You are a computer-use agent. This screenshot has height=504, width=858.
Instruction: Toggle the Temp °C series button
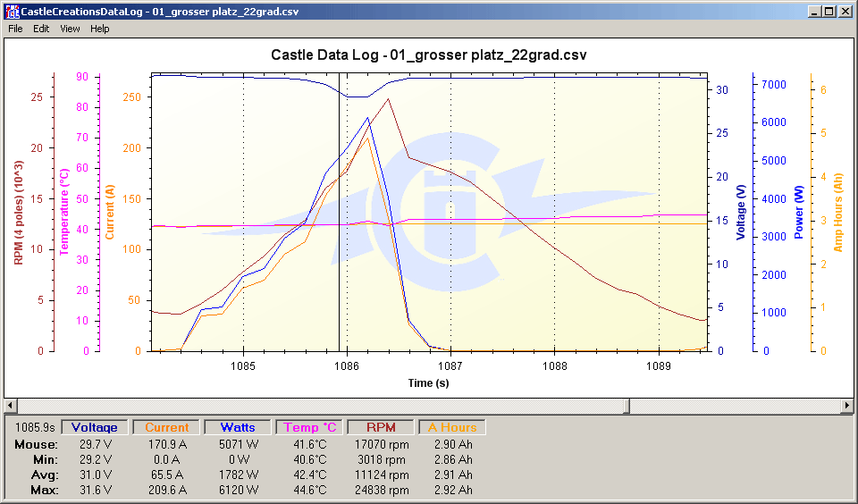[309, 427]
